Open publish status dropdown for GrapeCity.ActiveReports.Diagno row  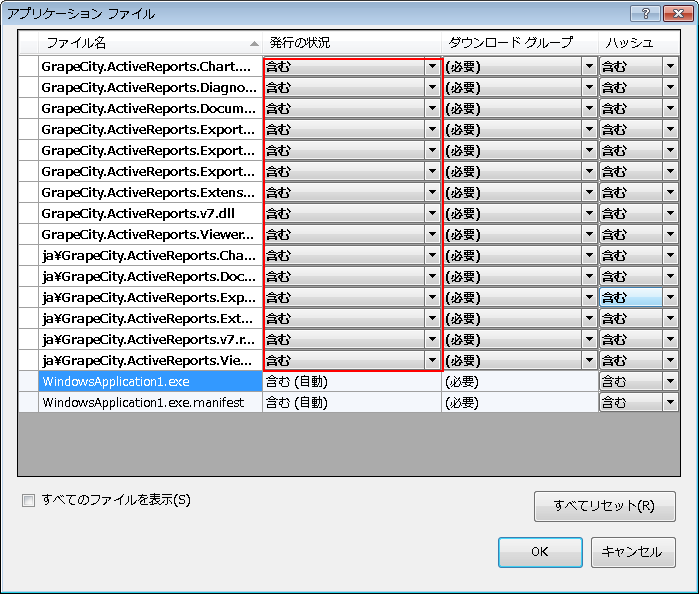tap(432, 88)
